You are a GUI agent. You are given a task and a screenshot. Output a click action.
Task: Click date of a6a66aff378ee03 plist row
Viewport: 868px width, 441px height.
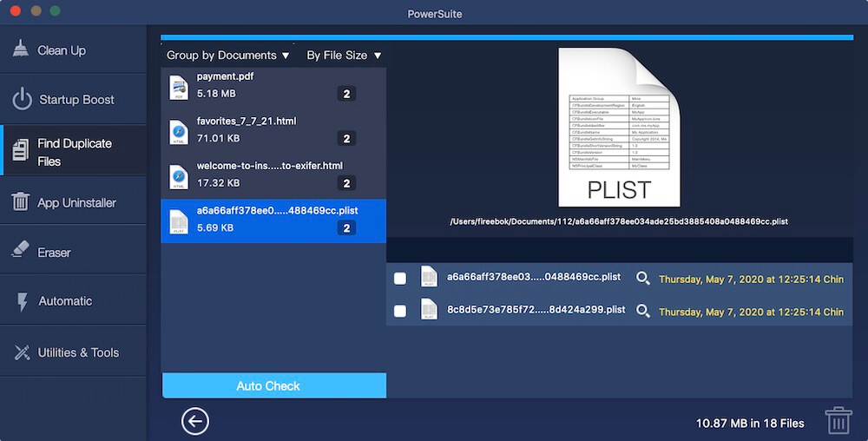coord(751,280)
